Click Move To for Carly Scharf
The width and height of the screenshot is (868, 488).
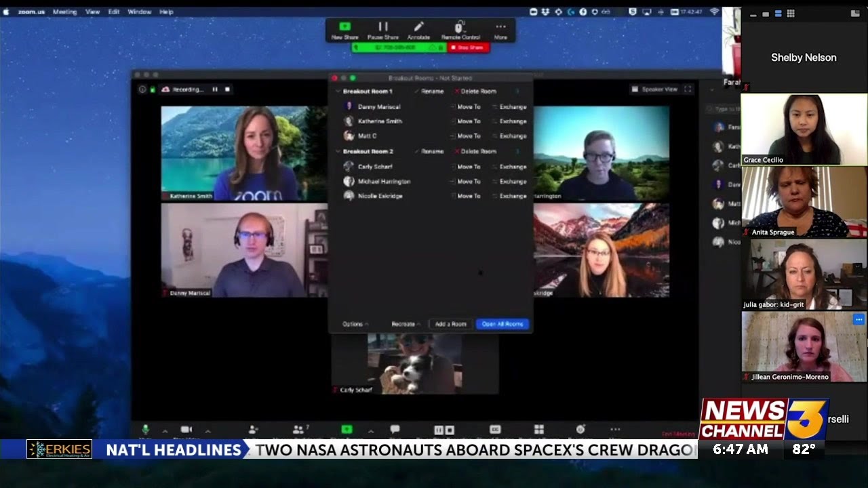pos(466,167)
